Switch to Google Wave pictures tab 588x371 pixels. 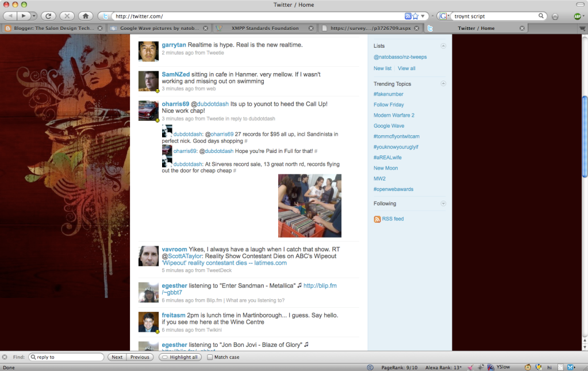pyautogui.click(x=159, y=28)
